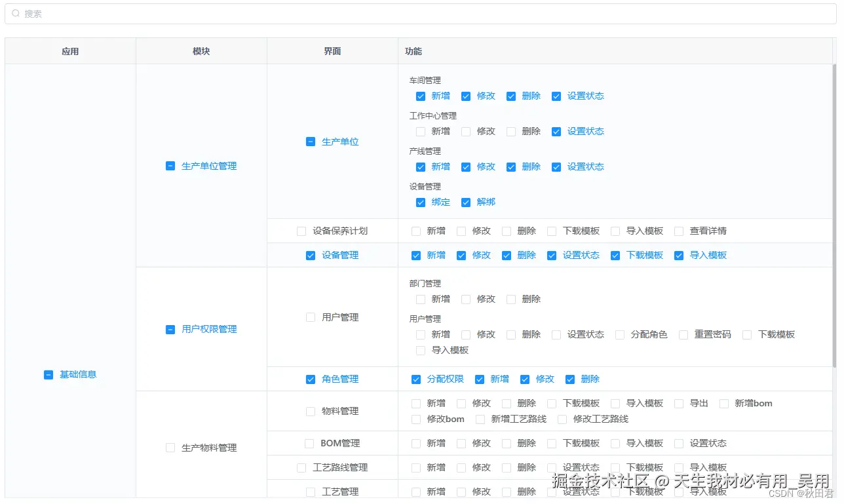Screen dimensions: 844x504
Task: Check 重置密码 under 用户管理
Action: click(x=683, y=334)
